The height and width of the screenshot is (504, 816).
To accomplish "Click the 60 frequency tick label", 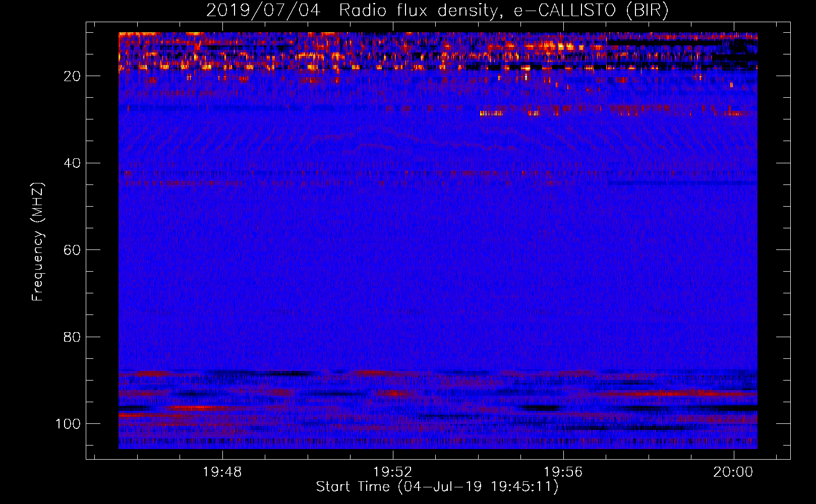I will pyautogui.click(x=72, y=250).
